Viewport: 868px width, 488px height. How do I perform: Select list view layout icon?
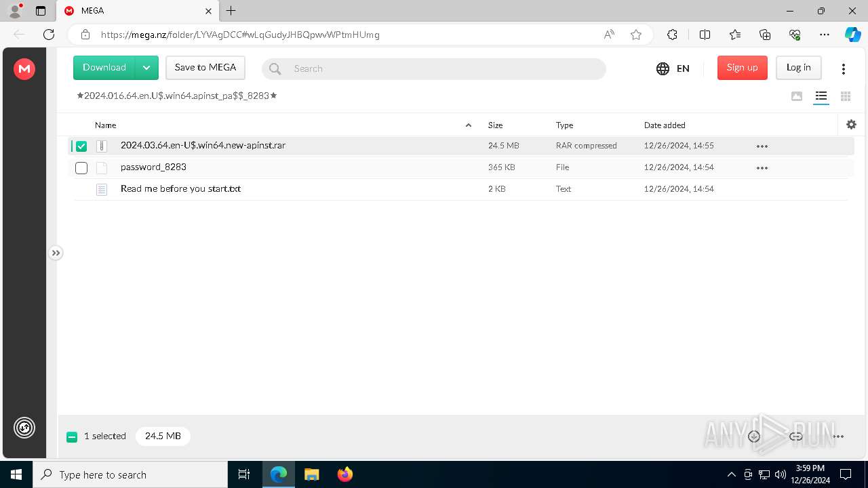pos(821,96)
